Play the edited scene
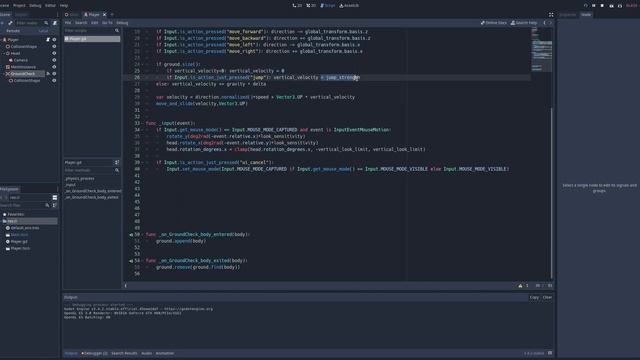The image size is (640, 360). click(x=611, y=5)
